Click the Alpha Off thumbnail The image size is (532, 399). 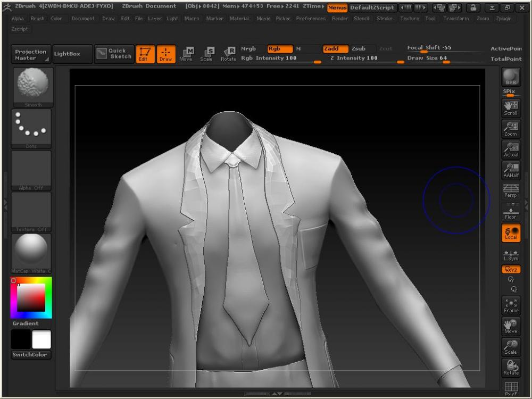click(31, 170)
